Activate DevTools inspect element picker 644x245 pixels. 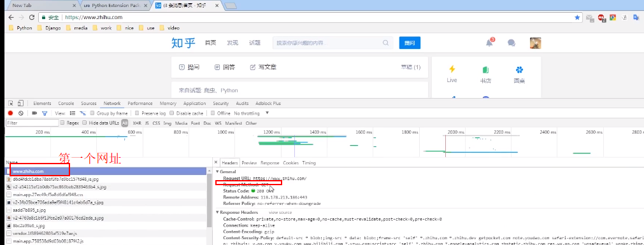tap(11, 104)
